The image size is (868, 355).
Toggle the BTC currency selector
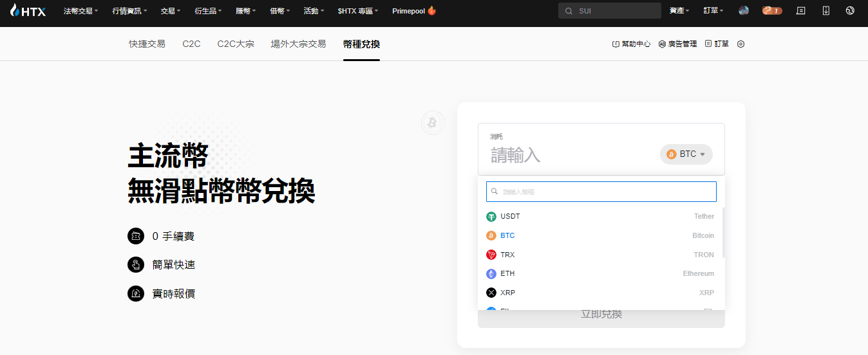(x=686, y=154)
